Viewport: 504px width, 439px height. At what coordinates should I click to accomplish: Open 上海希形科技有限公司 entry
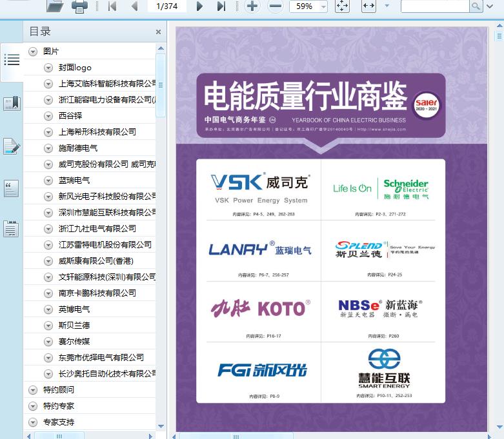[97, 132]
